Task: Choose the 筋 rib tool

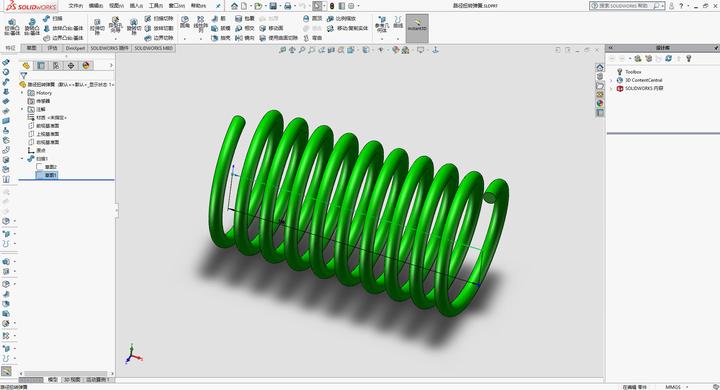Action: click(219, 18)
